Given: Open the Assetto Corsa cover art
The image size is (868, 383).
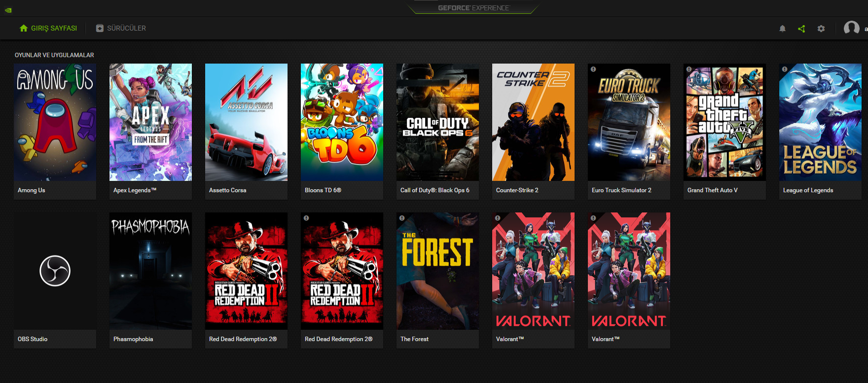Looking at the screenshot, I should [246, 122].
